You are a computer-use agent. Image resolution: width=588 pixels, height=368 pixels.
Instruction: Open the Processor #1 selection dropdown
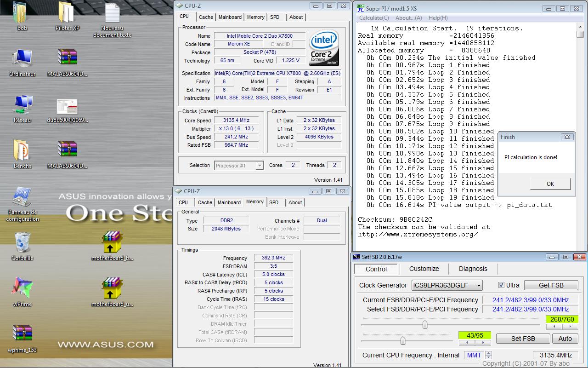239,165
